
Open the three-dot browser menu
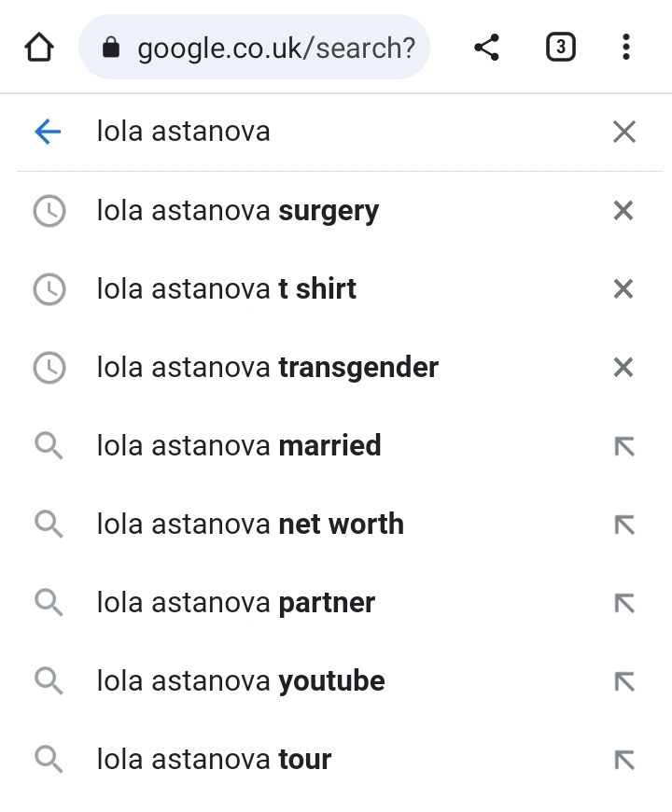[x=625, y=48]
